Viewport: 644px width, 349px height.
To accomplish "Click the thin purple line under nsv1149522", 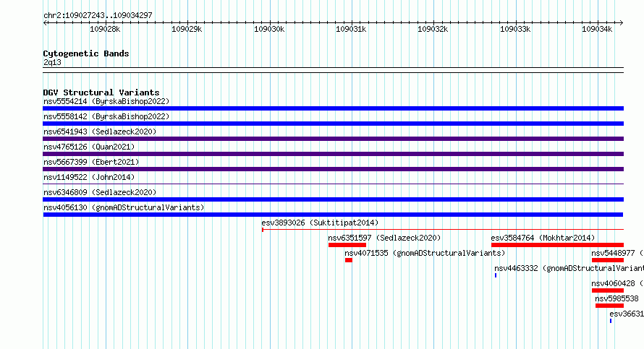I will 333,184.
